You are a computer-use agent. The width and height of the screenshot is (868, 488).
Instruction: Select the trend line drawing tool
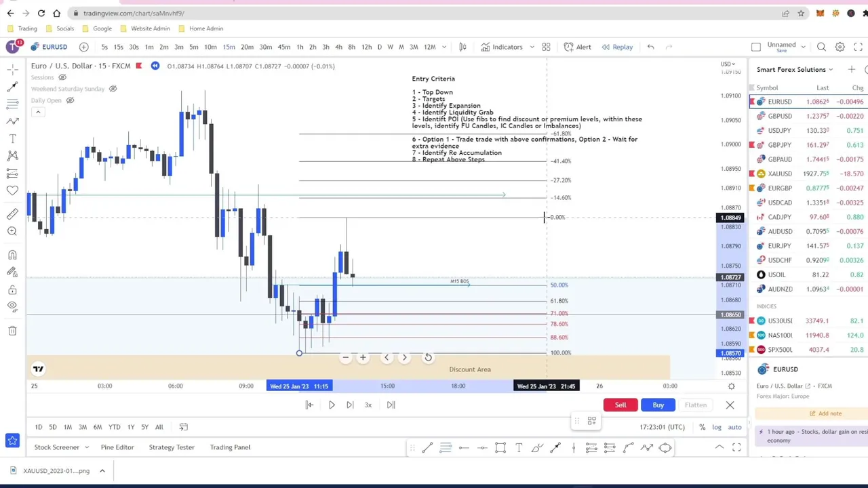(12, 87)
